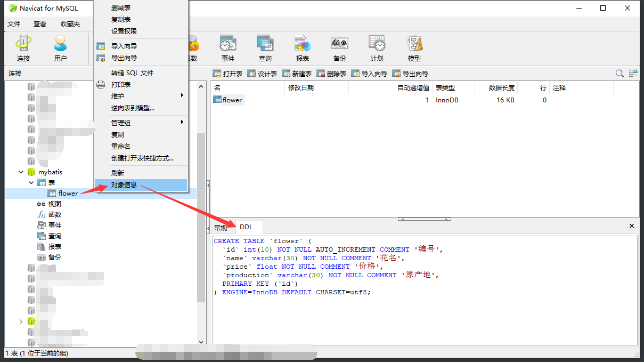Choose 创建打开表快捷方式... in the context menu
The height and width of the screenshot is (362, 644).
(142, 158)
